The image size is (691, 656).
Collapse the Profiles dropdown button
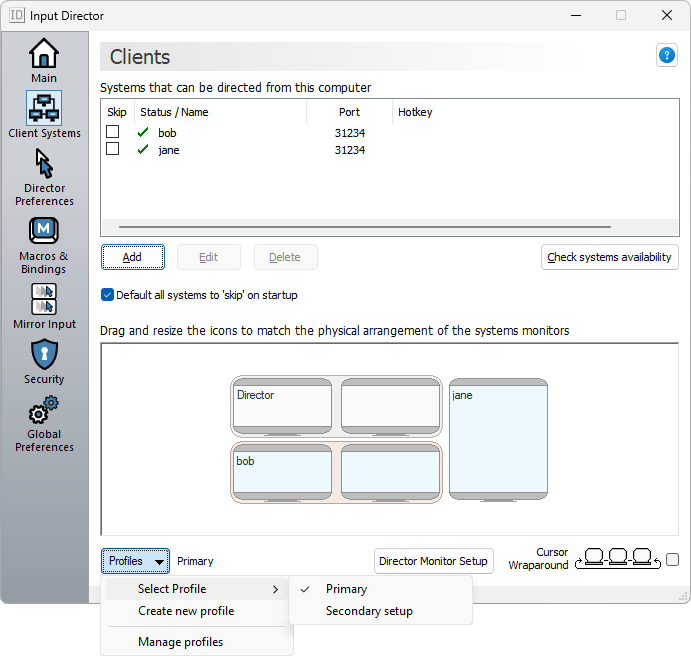(x=135, y=561)
